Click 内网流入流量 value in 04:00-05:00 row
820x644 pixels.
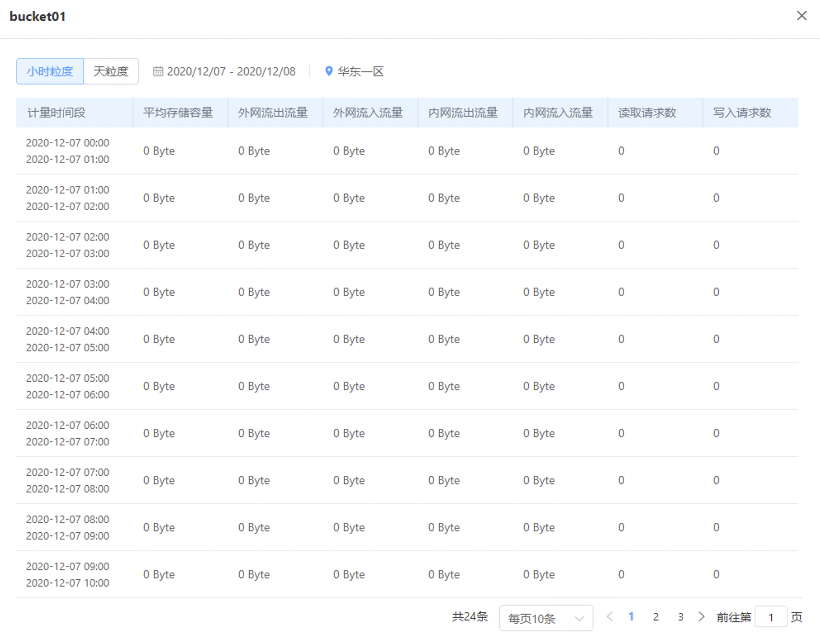[539, 339]
